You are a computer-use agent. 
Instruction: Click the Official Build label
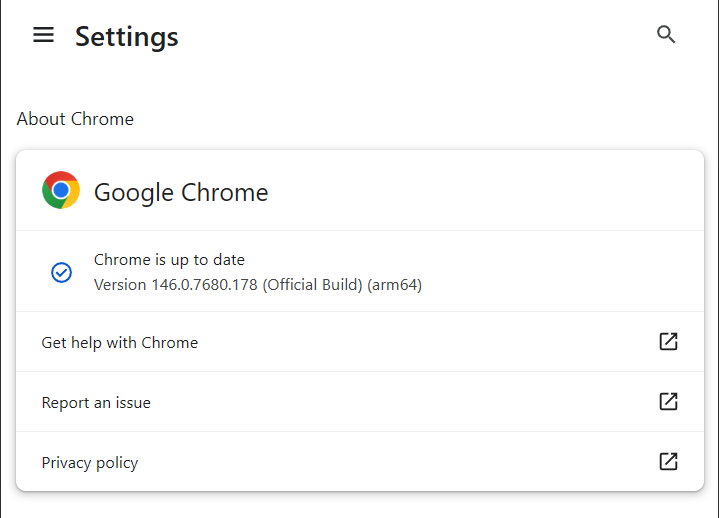coord(312,285)
